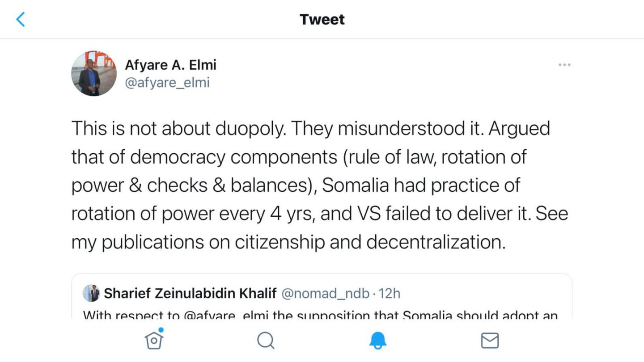The image size is (644, 362).
Task: Click the @afyare_elmi handle under the name
Action: [167, 83]
